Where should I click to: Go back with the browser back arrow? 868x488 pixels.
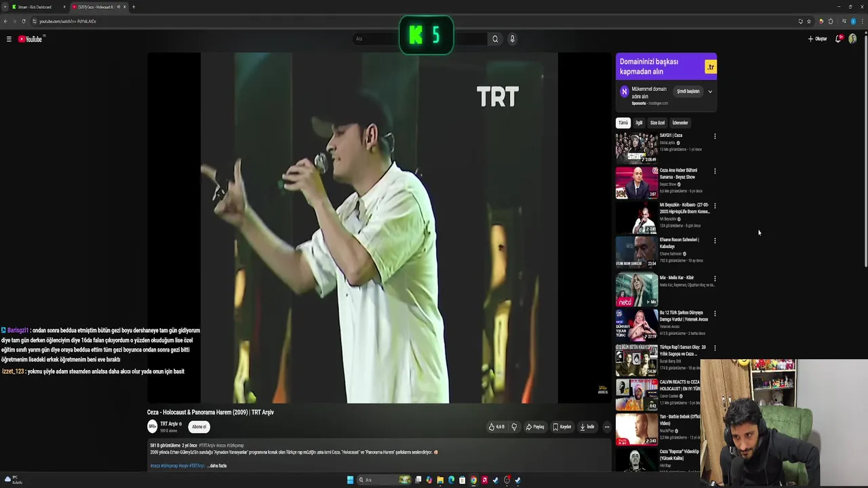[x=5, y=21]
